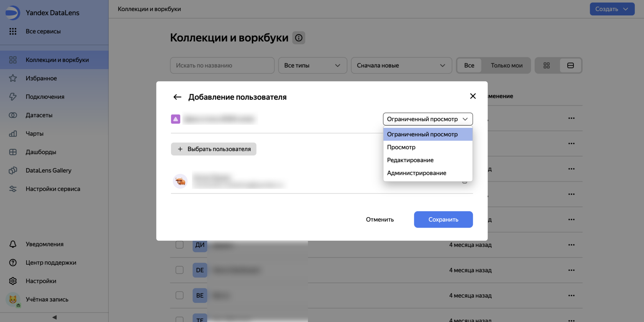
Task: Open more options for the DE row
Action: coord(572,270)
